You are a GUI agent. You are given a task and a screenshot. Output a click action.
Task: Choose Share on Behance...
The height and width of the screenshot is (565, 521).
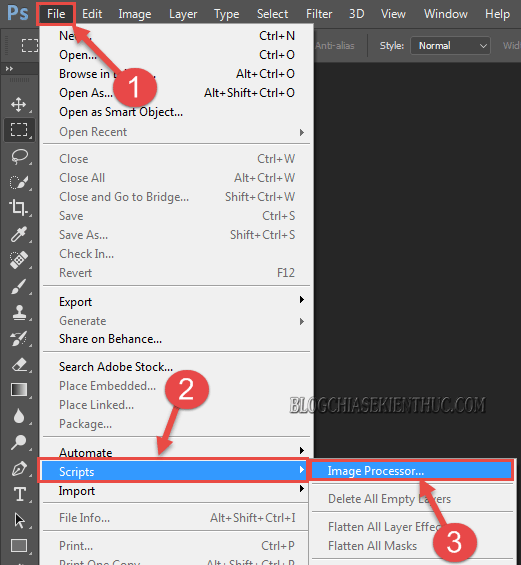(177, 339)
